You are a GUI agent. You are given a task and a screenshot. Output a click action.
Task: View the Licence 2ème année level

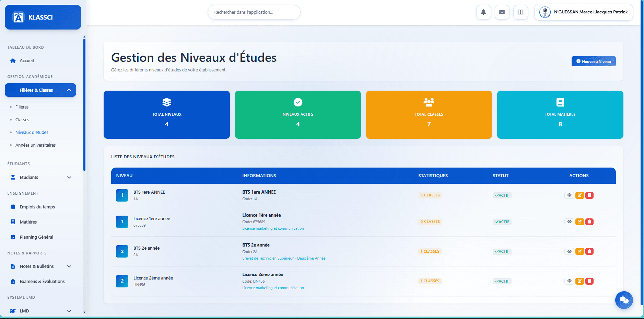[x=569, y=281]
